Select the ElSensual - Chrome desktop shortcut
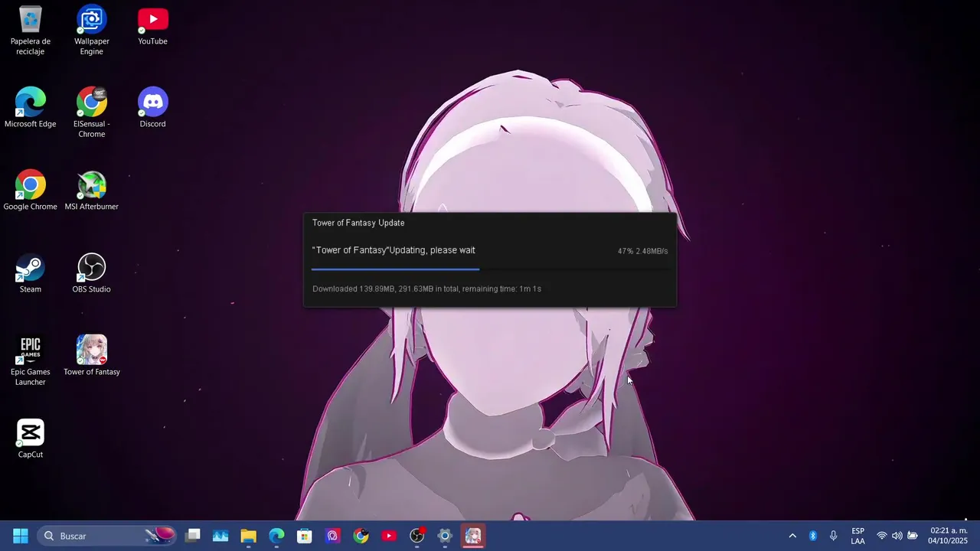 click(91, 112)
